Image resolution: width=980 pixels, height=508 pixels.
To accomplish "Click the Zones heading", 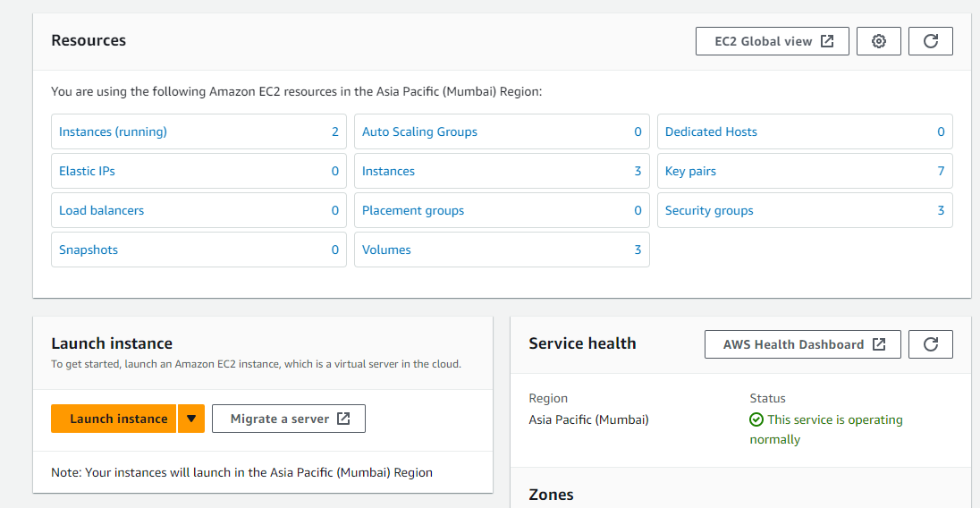I will pyautogui.click(x=551, y=495).
